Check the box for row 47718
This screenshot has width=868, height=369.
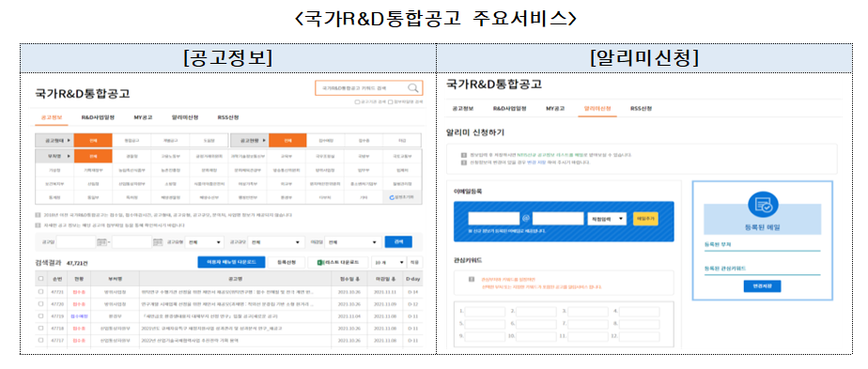[40, 328]
